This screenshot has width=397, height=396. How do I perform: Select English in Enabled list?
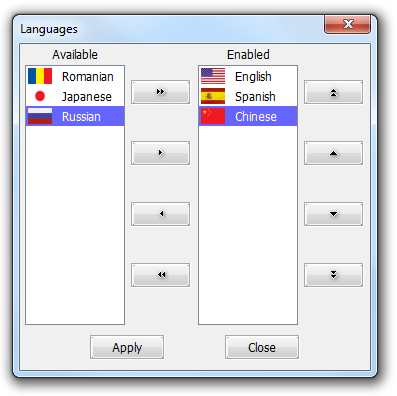click(x=248, y=76)
